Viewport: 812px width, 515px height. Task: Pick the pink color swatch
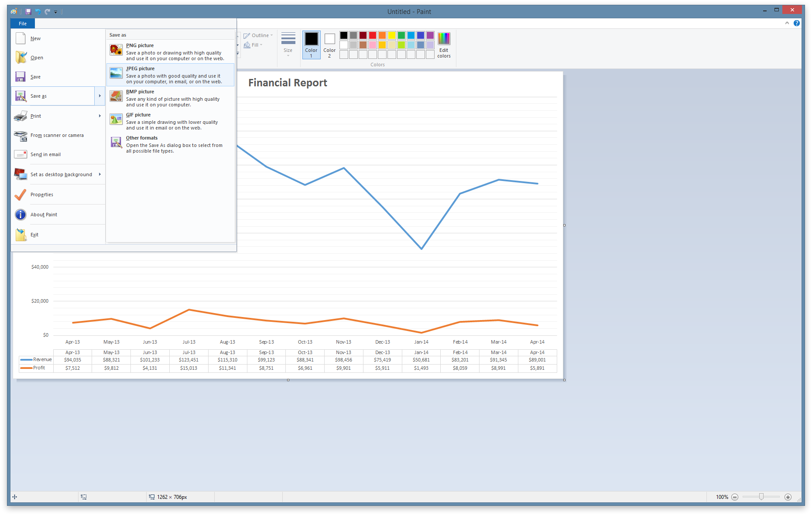tap(373, 45)
